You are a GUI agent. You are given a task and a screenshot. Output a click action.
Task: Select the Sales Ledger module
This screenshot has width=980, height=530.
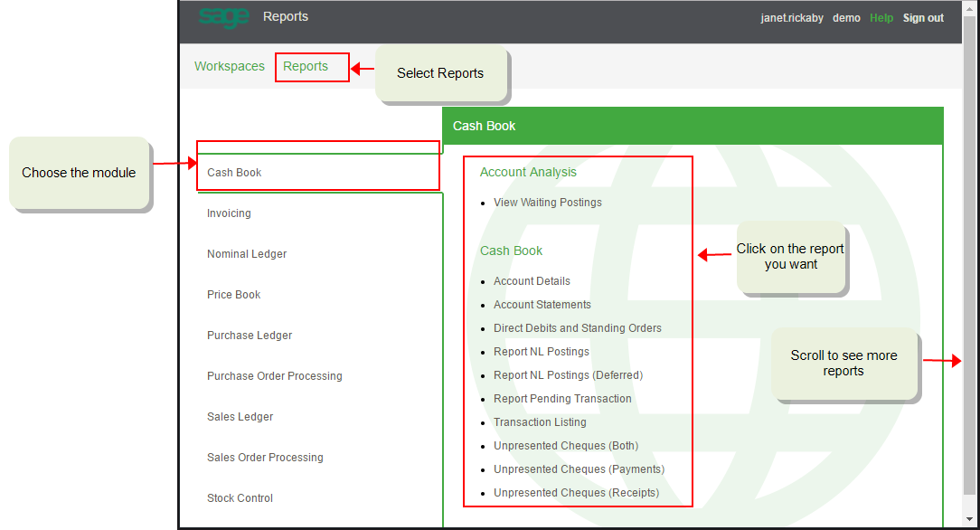(240, 416)
